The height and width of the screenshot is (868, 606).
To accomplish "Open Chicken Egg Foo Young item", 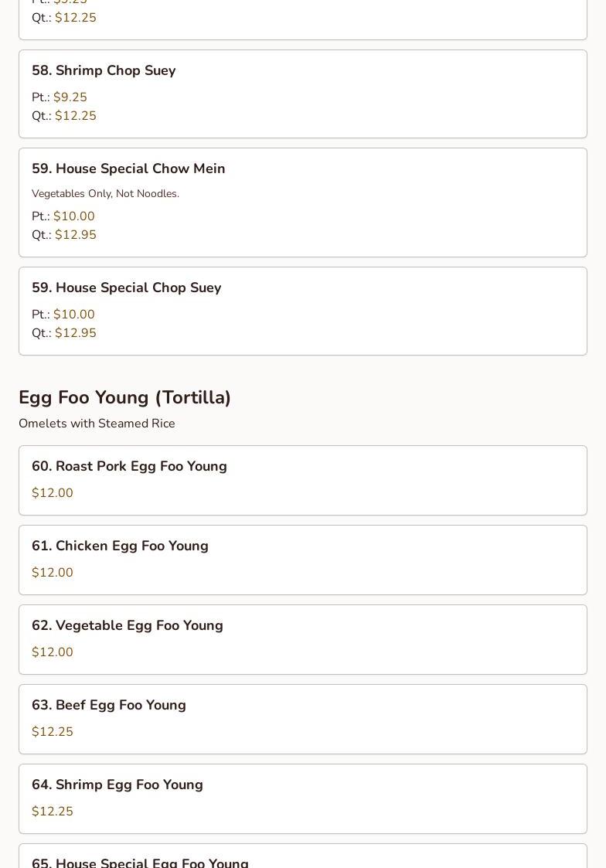I will point(120,546).
